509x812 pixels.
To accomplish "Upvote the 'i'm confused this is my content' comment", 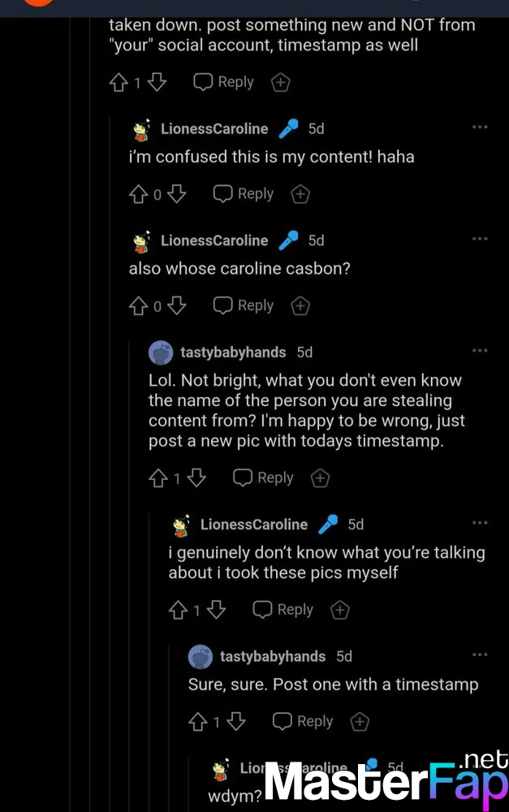I will click(138, 194).
